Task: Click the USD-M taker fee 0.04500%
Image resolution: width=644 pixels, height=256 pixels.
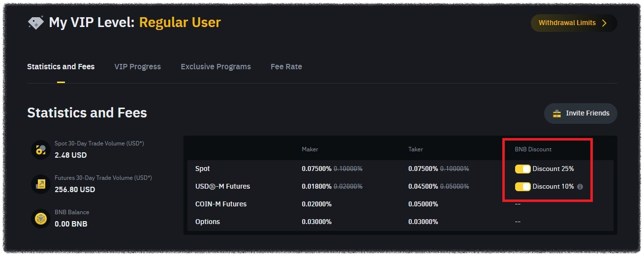Action: pyautogui.click(x=423, y=187)
